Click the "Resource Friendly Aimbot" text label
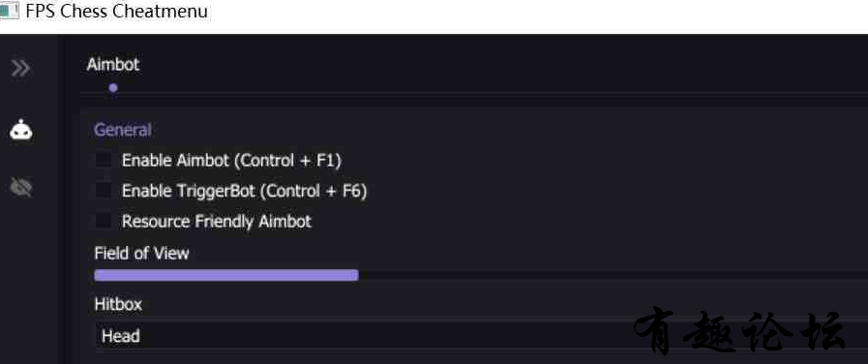868x364 pixels. 217,222
